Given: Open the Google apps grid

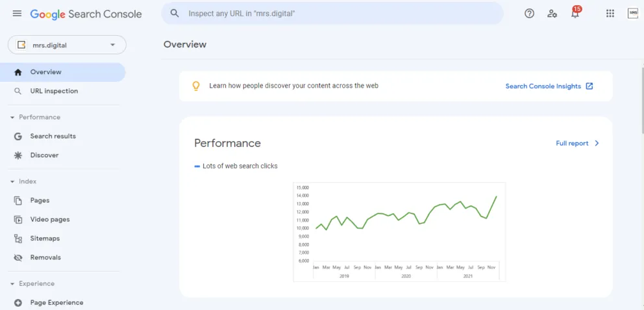Looking at the screenshot, I should (x=610, y=14).
